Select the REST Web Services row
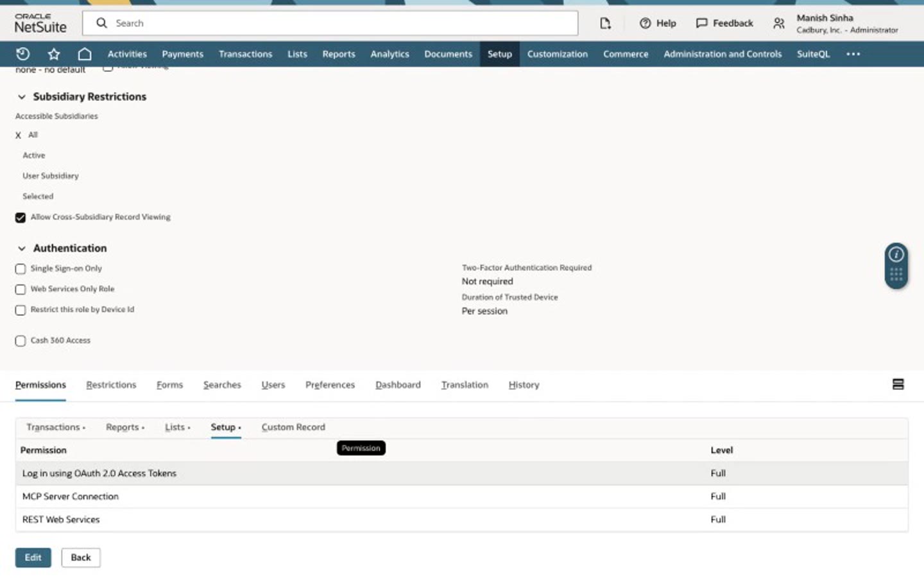Image resolution: width=924 pixels, height=578 pixels. point(462,520)
